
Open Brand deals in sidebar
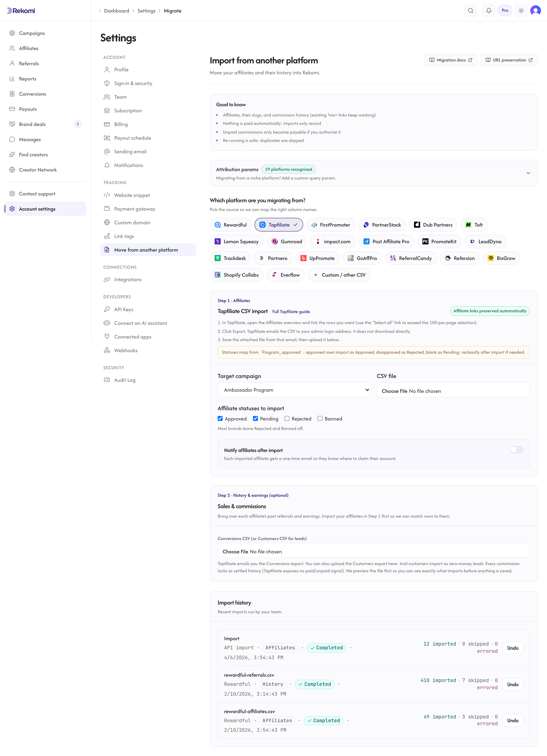click(x=45, y=124)
